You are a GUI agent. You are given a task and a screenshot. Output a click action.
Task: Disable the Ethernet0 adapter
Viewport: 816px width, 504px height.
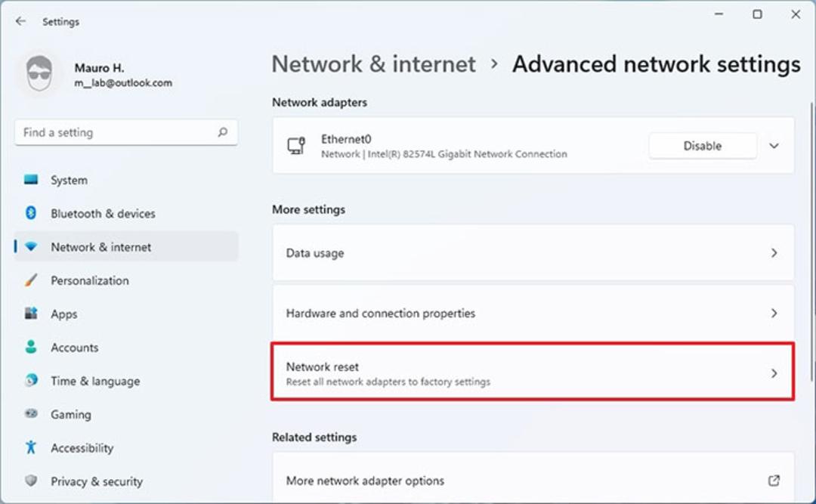click(703, 146)
